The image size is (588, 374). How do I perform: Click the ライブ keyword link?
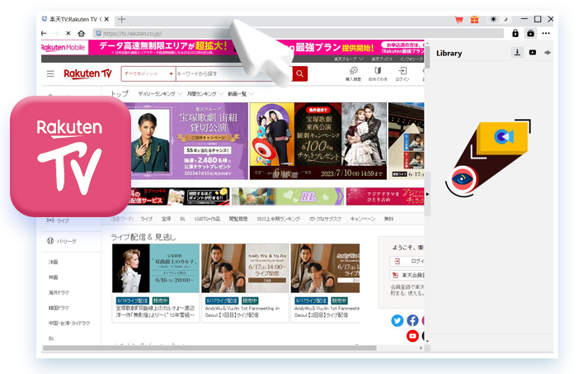146,219
